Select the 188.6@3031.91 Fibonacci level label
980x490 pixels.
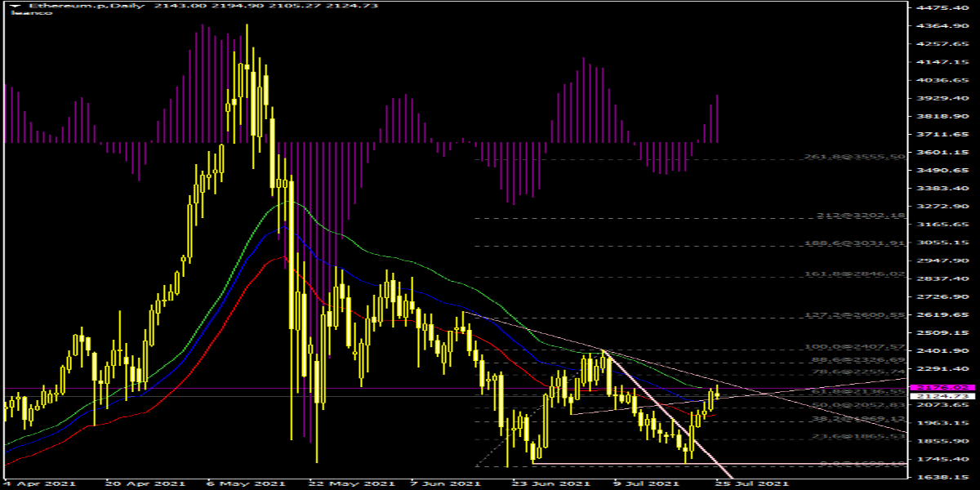pyautogui.click(x=854, y=243)
